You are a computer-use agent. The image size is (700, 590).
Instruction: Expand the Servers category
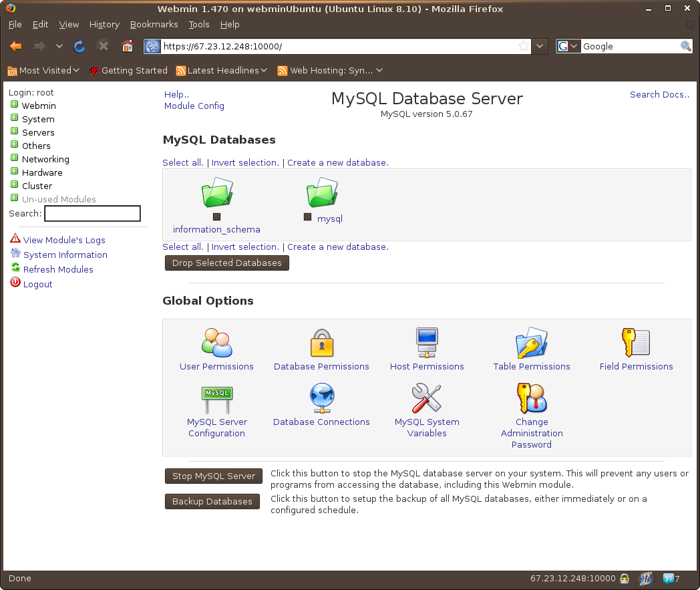coord(14,132)
